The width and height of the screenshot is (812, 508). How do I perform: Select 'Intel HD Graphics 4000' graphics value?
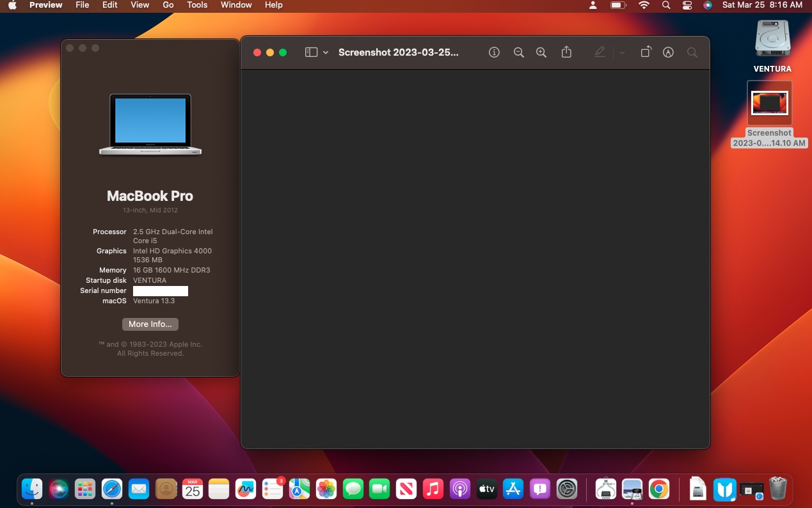(x=172, y=251)
